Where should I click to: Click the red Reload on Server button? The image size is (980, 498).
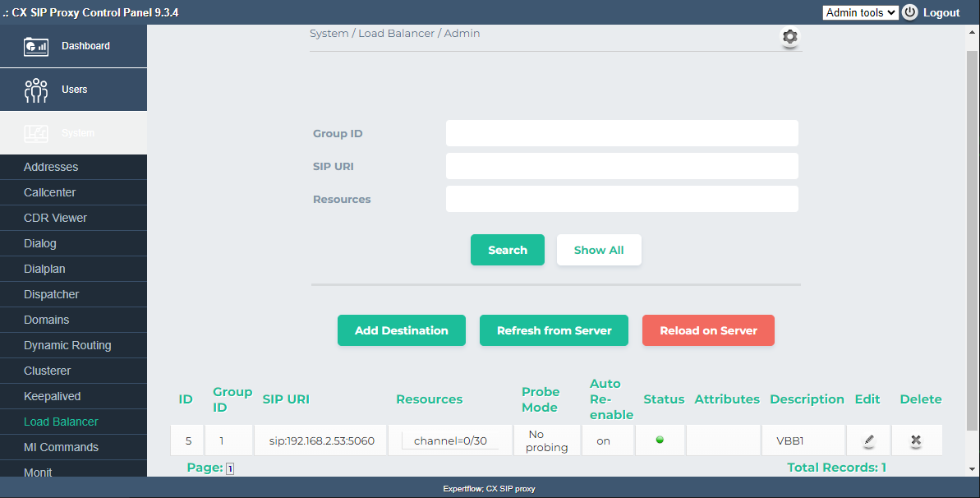pos(708,330)
